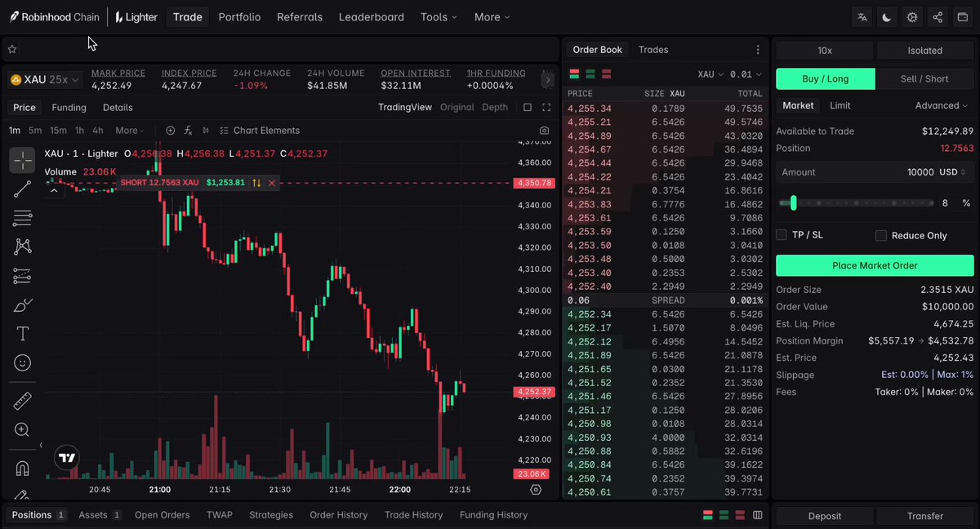
Task: Open the Transfer button
Action: (925, 516)
